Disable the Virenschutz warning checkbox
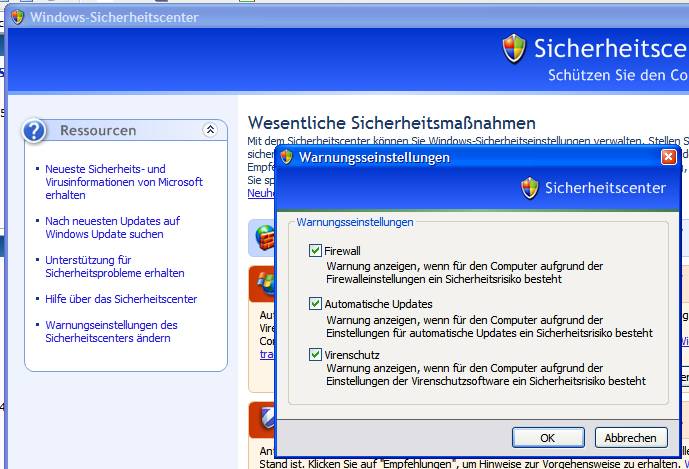Image resolution: width=689 pixels, height=469 pixels. coord(315,354)
